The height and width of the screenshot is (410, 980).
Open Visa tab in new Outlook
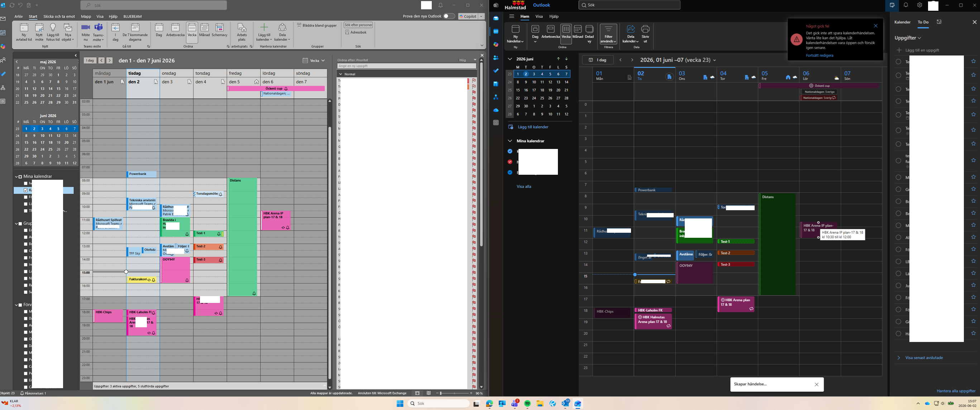coord(539,16)
